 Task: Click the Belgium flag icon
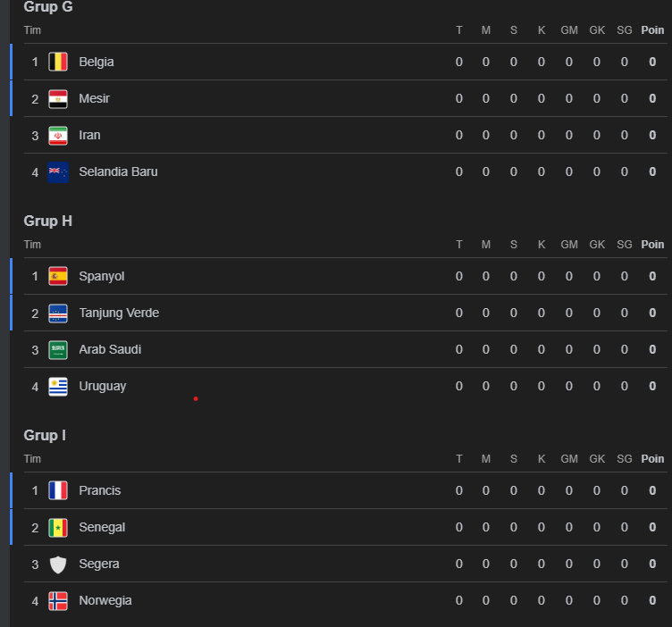58,62
